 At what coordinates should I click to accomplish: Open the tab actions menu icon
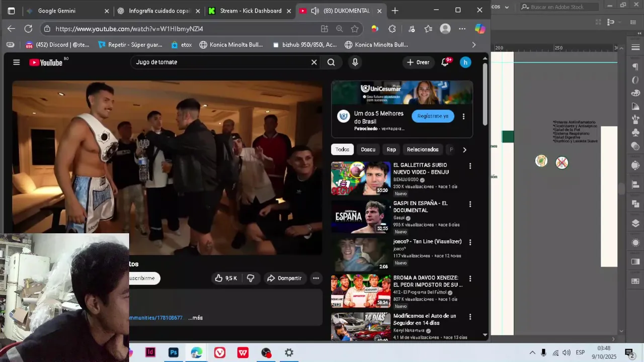11,11
